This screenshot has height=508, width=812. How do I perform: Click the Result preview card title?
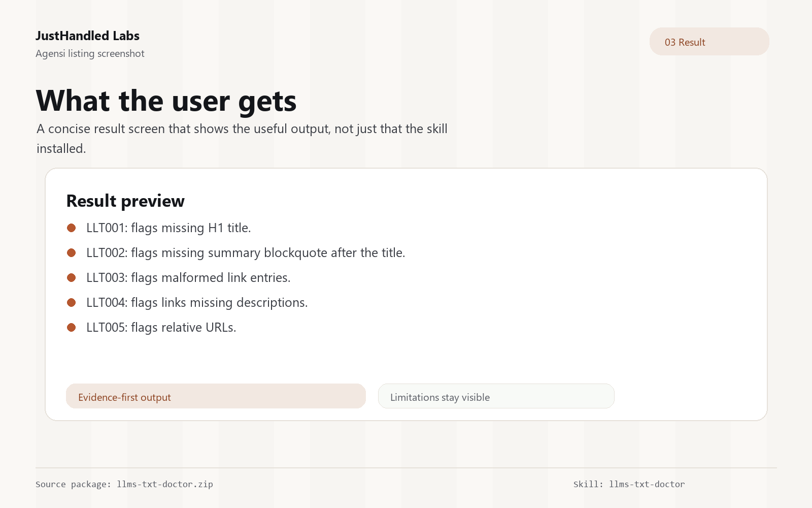point(125,201)
